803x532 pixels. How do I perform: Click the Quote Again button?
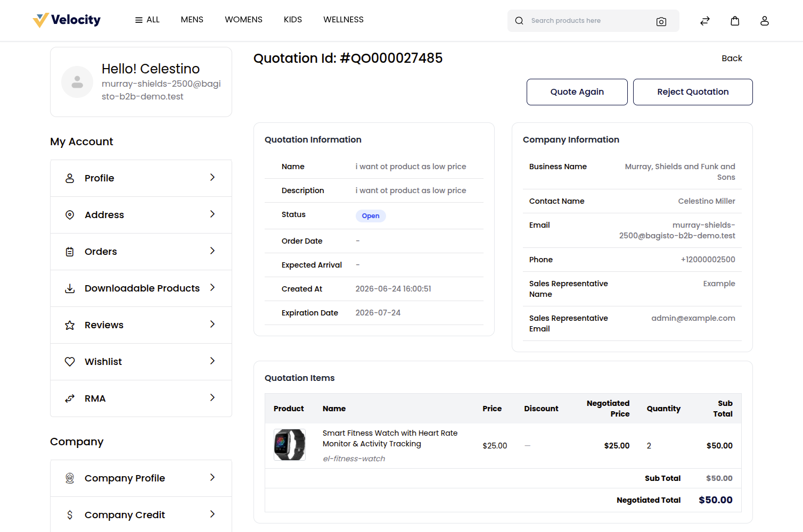click(577, 92)
